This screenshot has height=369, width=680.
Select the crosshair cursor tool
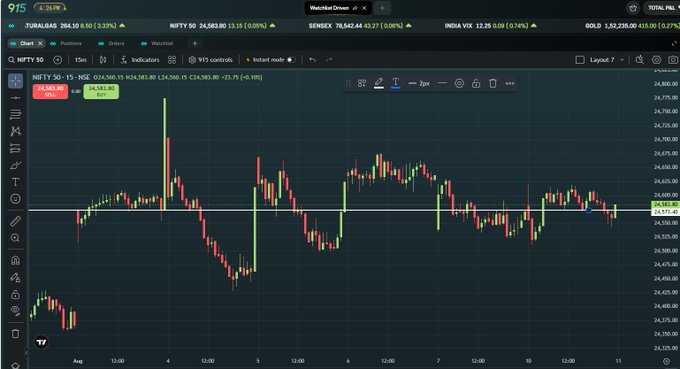coord(15,81)
